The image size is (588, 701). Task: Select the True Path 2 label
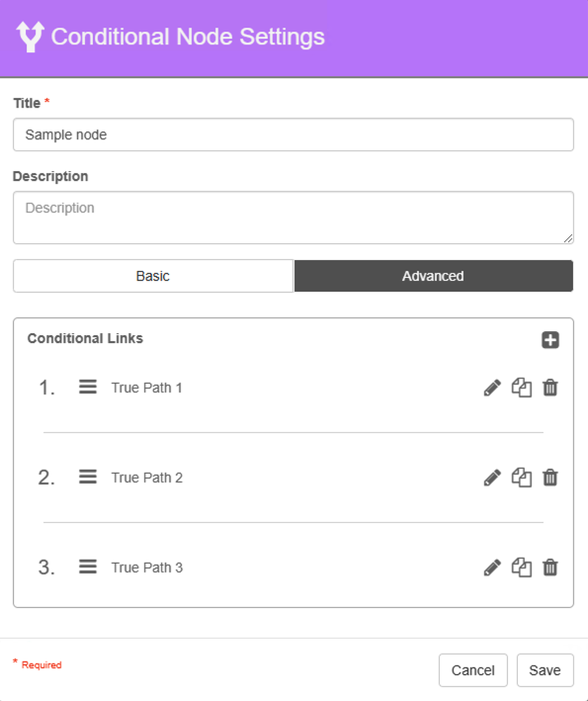pos(146,478)
